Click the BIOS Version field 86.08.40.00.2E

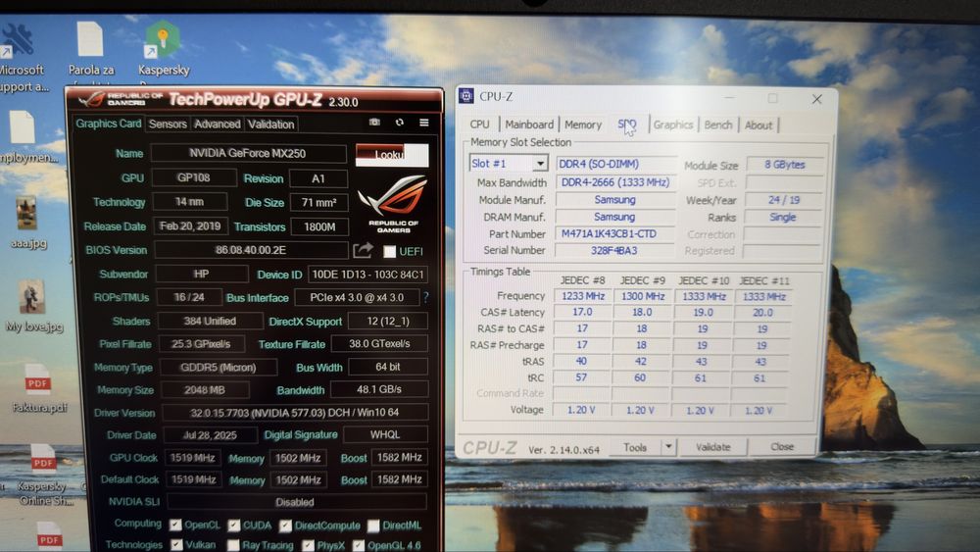(x=251, y=250)
